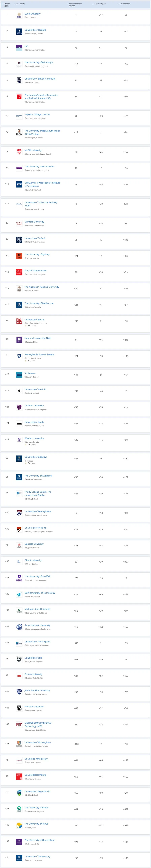Screen dimensions: 151x868
Task: Open The University of Tokyo link
Action: pos(36,824)
